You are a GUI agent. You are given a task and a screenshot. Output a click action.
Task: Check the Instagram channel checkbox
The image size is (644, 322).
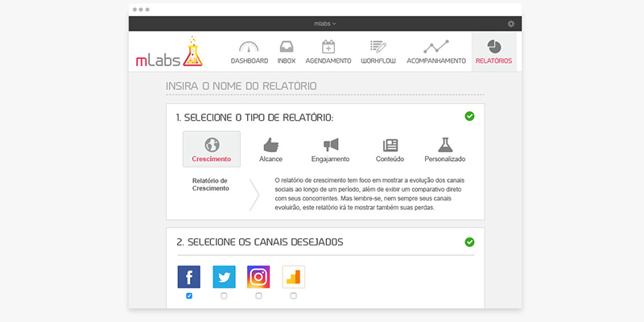[258, 295]
